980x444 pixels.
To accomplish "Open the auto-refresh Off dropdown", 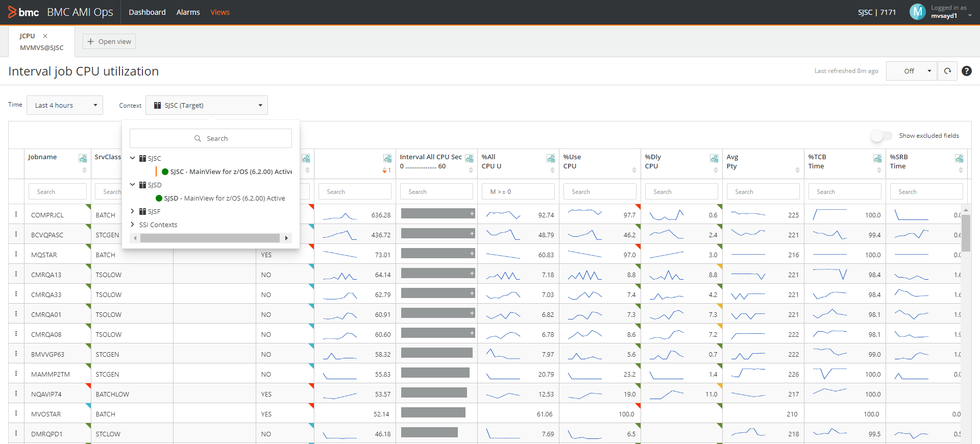I will (912, 71).
